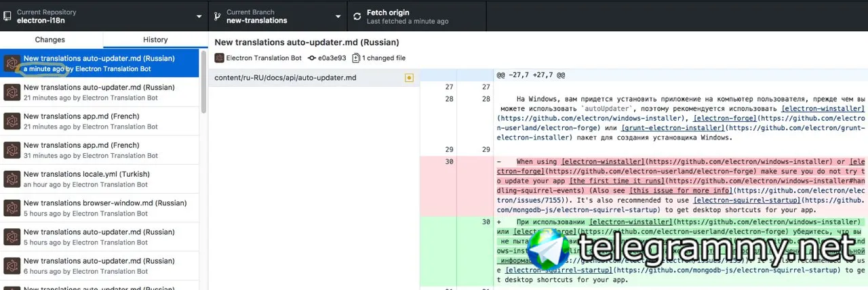Image resolution: width=868 pixels, height=290 pixels.
Task: Click the changed file count icon
Action: (x=356, y=58)
